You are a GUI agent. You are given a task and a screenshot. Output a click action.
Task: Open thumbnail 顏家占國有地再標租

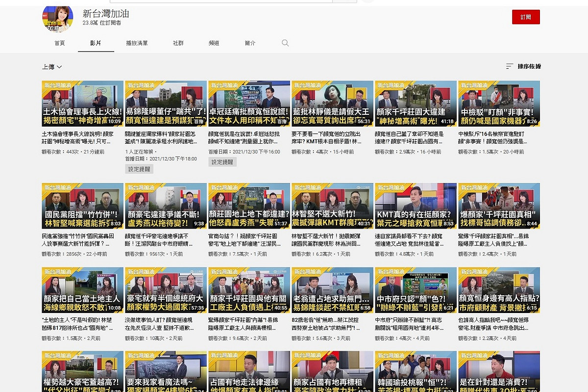332,371
